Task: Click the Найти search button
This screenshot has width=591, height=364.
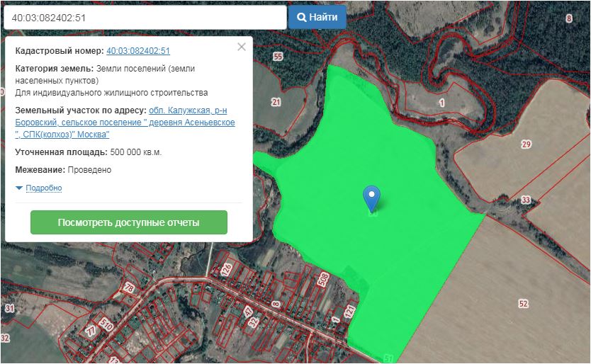Action: [317, 17]
